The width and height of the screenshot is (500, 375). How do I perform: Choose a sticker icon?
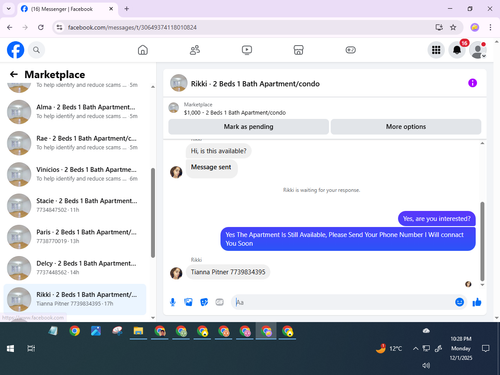[x=204, y=302]
